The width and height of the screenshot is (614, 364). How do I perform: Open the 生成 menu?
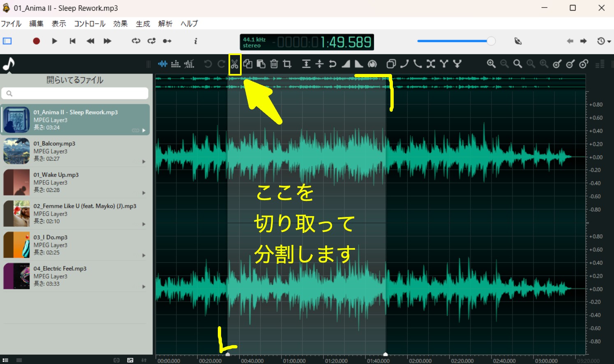tap(143, 24)
